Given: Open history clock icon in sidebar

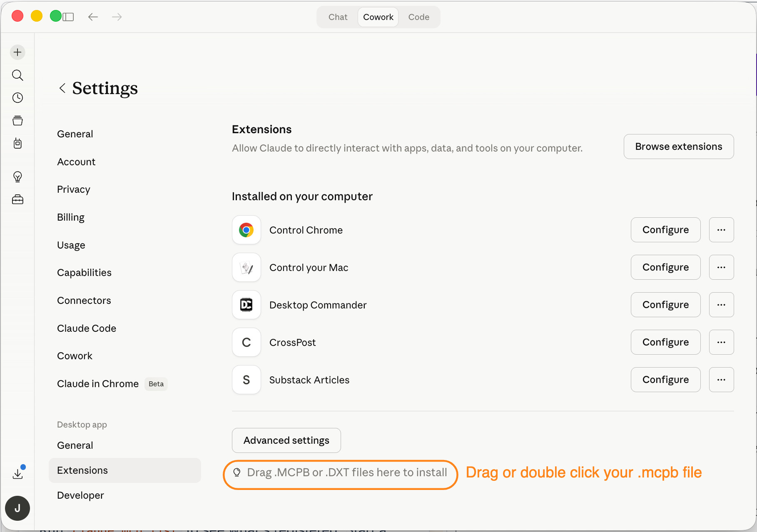Looking at the screenshot, I should coord(17,98).
